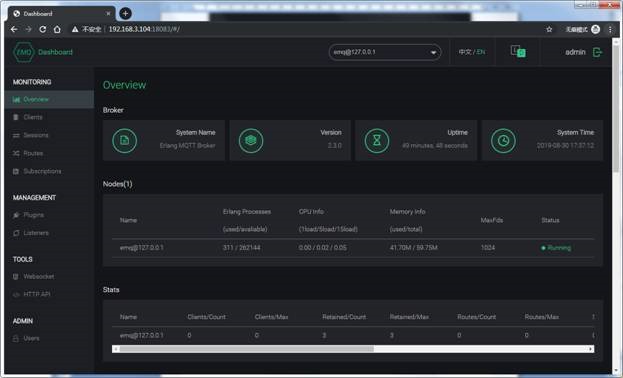Bookmark page with the star icon
Screen dimensions: 623x378
tap(549, 29)
